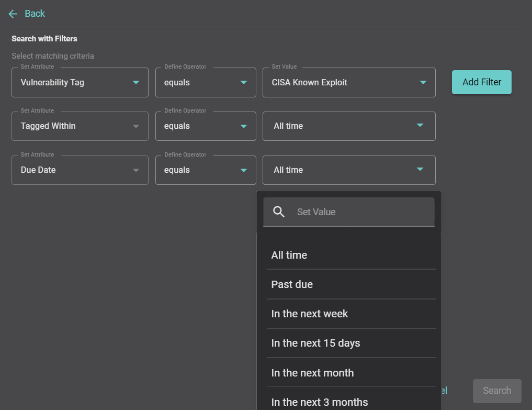Open the operator dropdown in Due Date row
This screenshot has height=410, width=532.
coord(206,170)
